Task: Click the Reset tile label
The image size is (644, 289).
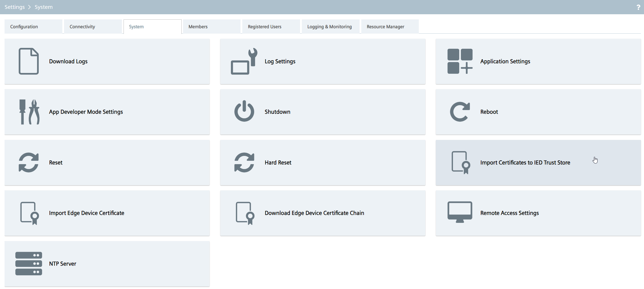Action: [x=56, y=162]
